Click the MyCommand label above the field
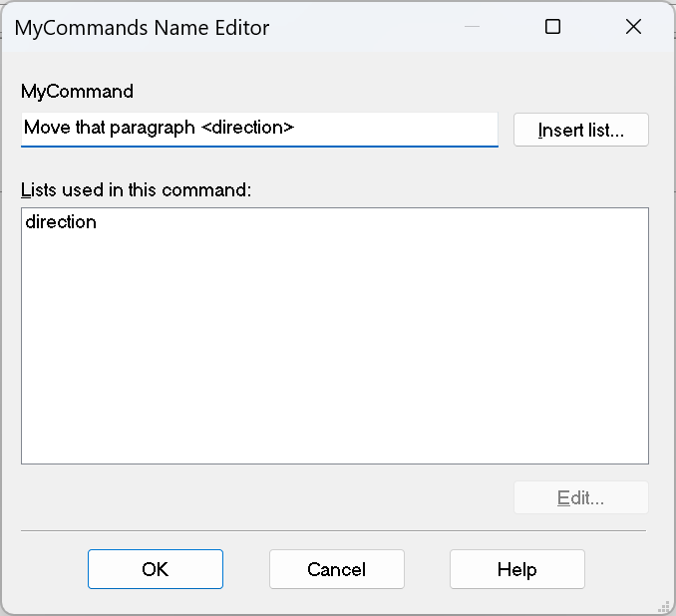Viewport: 676px width, 616px height. (x=77, y=92)
